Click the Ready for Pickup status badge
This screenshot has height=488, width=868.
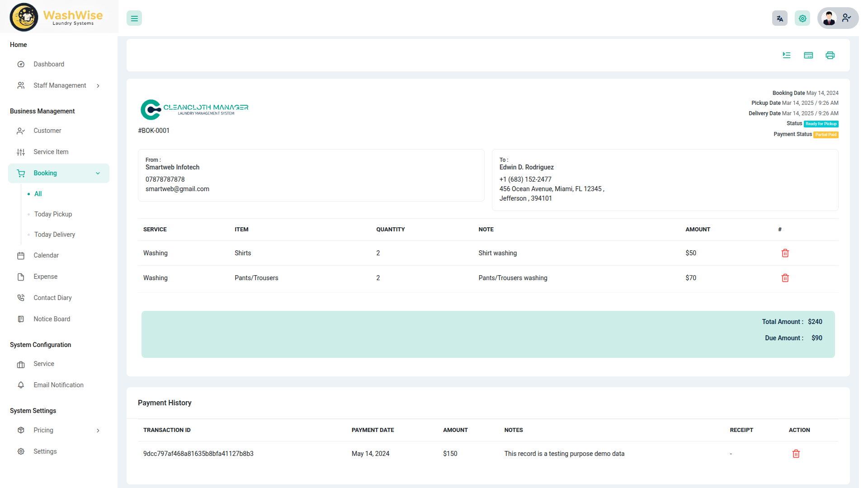click(x=821, y=124)
